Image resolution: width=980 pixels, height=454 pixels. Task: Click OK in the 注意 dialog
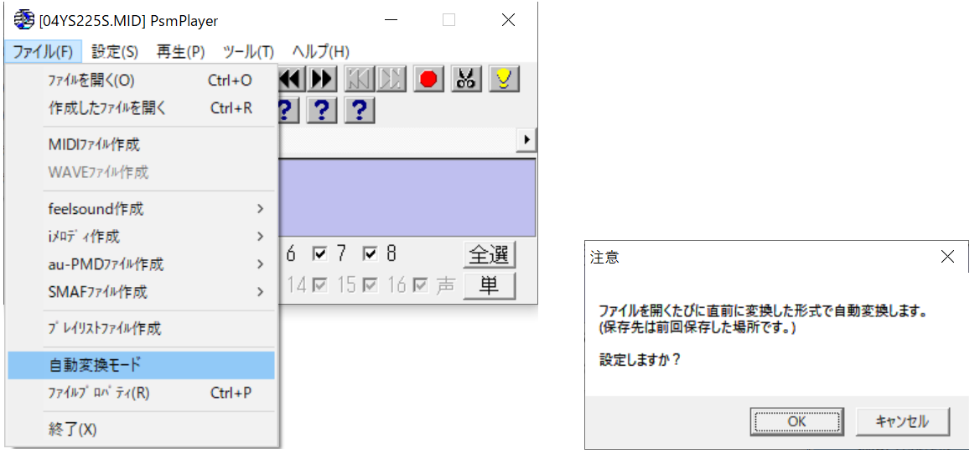point(797,421)
